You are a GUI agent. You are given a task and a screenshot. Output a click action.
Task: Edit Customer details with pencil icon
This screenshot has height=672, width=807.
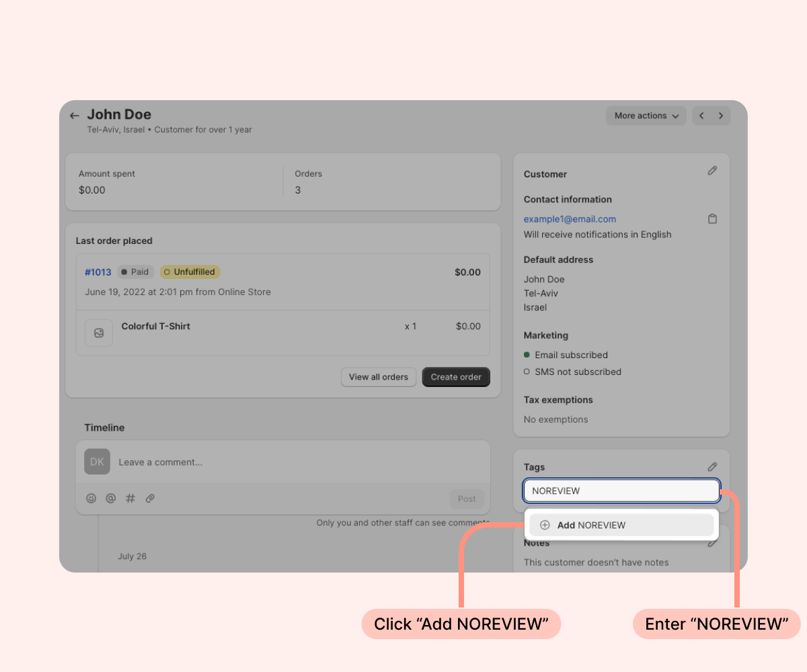(712, 171)
